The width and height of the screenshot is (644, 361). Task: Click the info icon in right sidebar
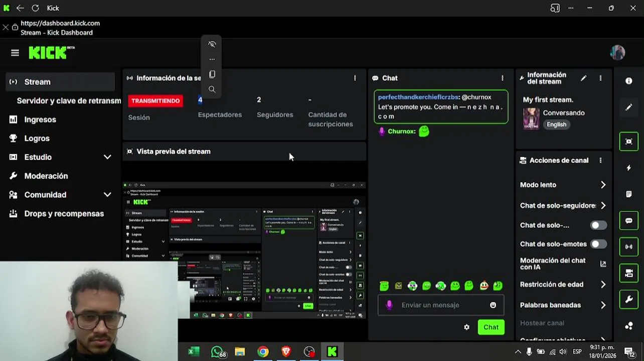coord(629,81)
